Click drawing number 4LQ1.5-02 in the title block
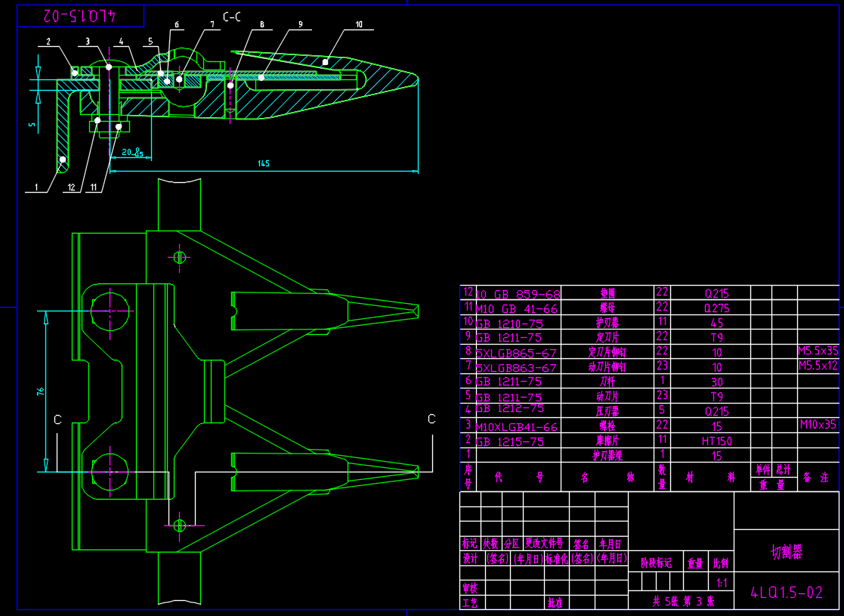The width and height of the screenshot is (844, 616). tap(787, 593)
